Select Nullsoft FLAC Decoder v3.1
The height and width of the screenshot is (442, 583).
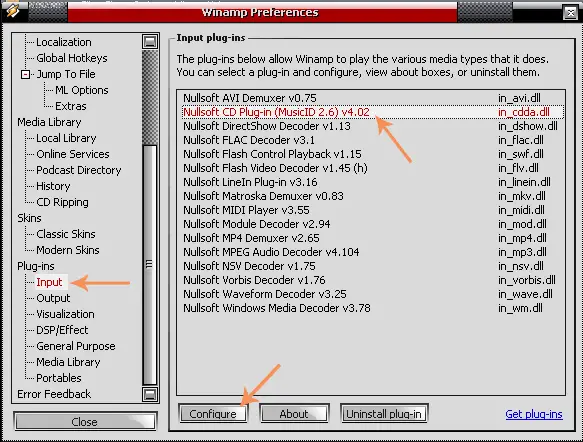click(x=373, y=141)
